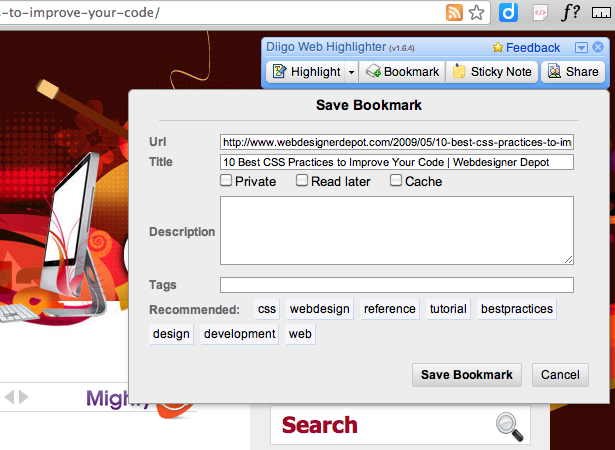615x450 pixels.
Task: Click the Save Bookmark button
Action: click(x=467, y=375)
